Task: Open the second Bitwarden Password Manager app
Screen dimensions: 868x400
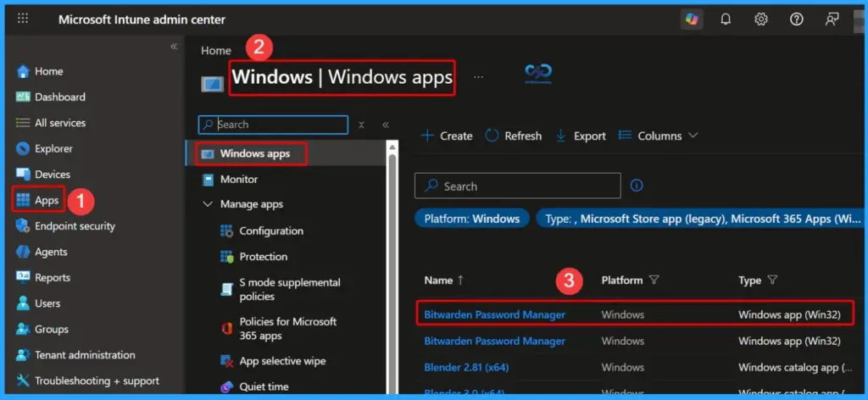Action: click(494, 341)
